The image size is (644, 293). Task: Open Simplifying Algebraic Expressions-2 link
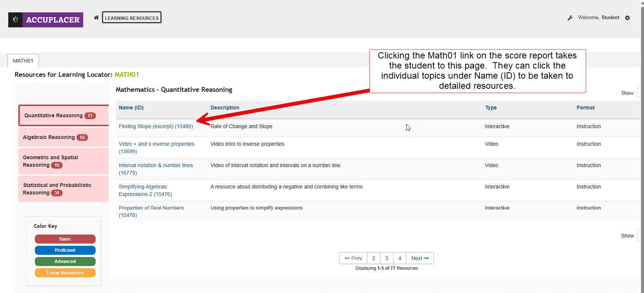tap(143, 187)
